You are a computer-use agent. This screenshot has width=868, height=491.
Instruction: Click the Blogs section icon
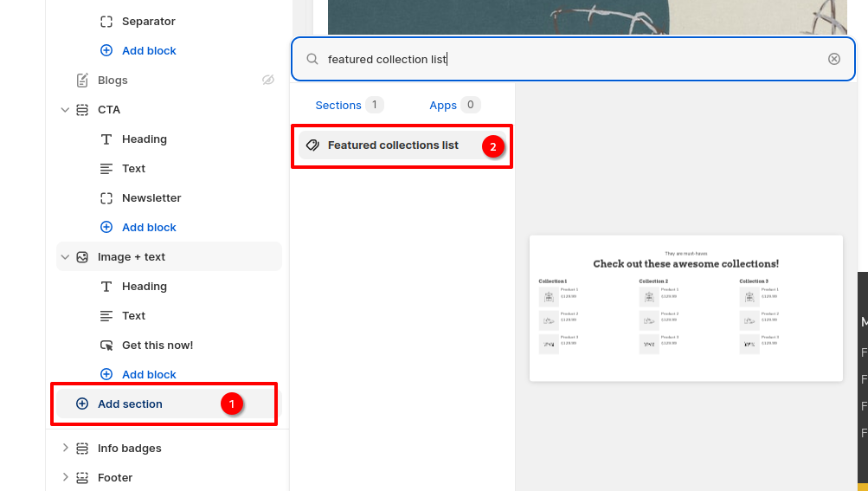[82, 81]
